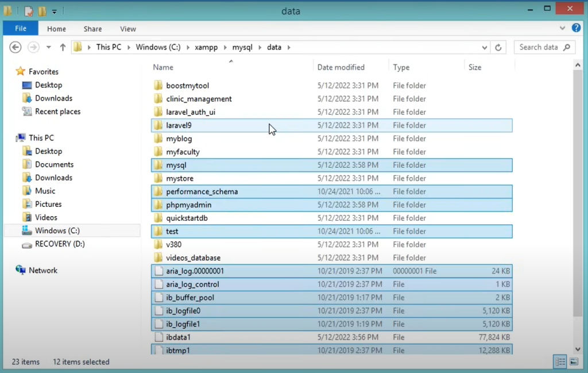Image resolution: width=588 pixels, height=373 pixels.
Task: Switch to large thumbnails view in status bar
Action: click(574, 362)
